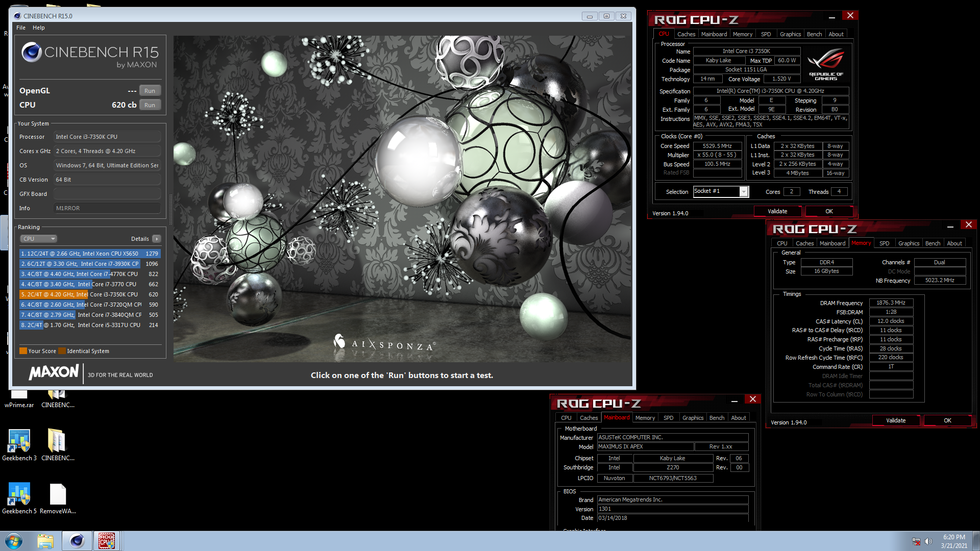
Task: Click the Info field containing M1RROR
Action: [x=107, y=208]
